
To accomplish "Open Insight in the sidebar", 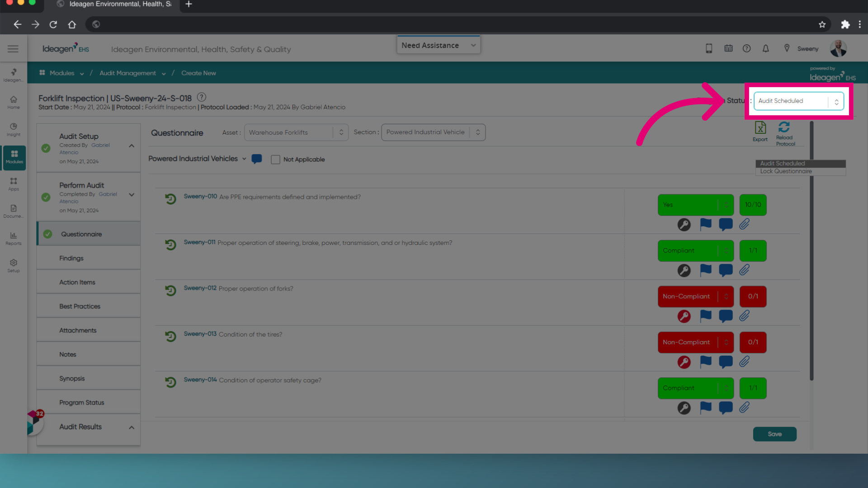I will [x=14, y=130].
